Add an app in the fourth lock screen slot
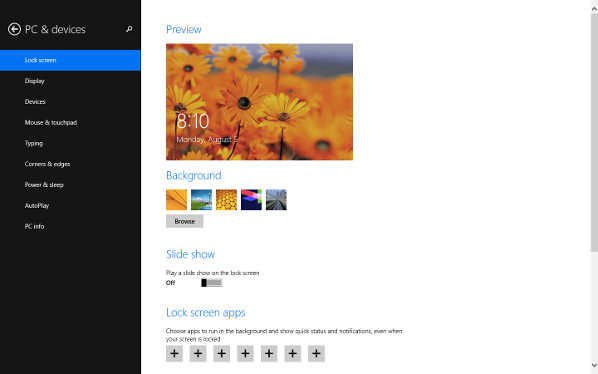598x374 pixels. [245, 353]
